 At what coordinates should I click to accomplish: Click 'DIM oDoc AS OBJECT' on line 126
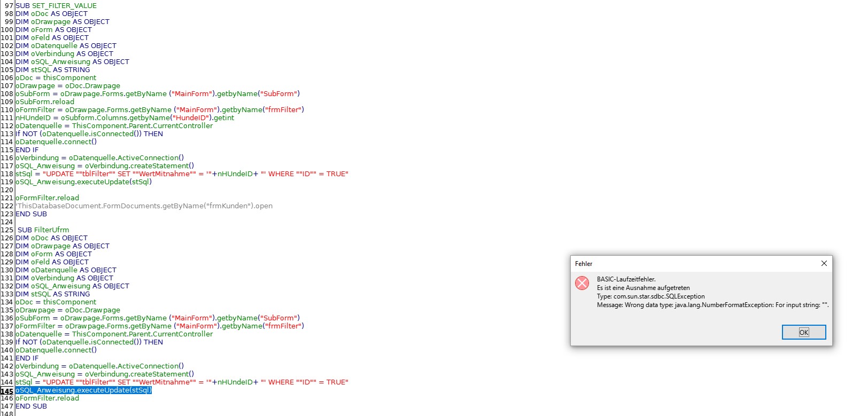(51, 238)
